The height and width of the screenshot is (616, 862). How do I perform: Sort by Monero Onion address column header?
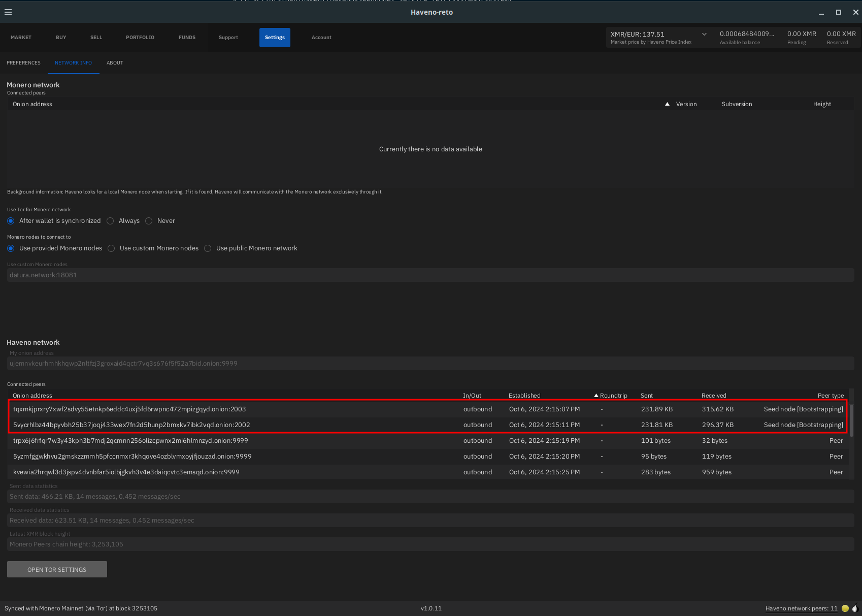tap(32, 104)
